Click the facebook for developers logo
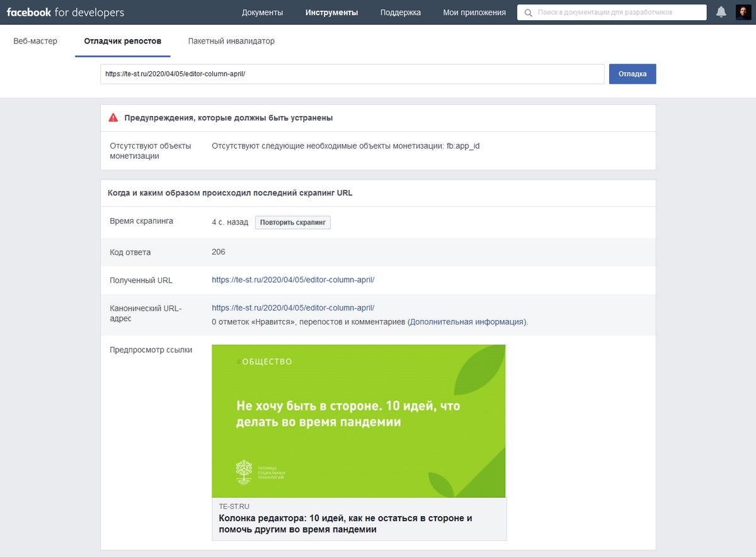This screenshot has height=557, width=756. coord(65,11)
